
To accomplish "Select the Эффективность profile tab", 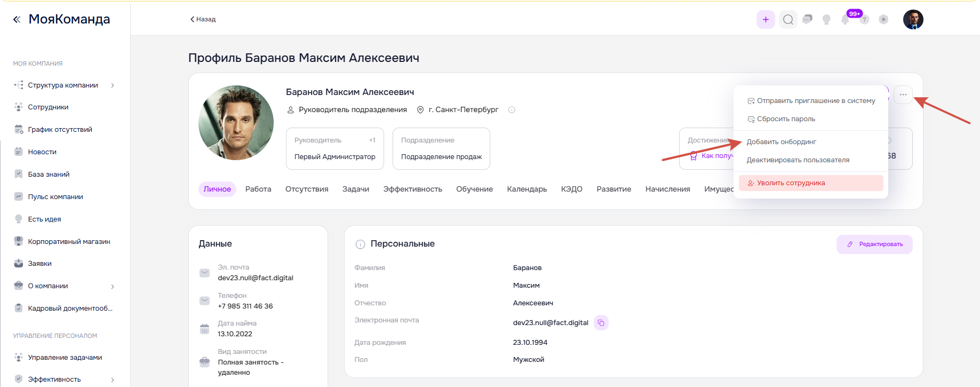I will click(x=413, y=189).
